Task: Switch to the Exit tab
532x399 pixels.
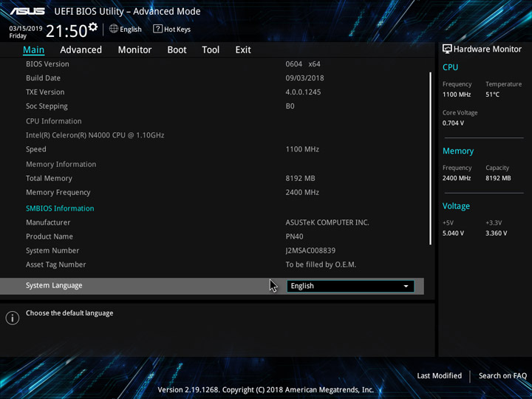Action: pos(243,50)
